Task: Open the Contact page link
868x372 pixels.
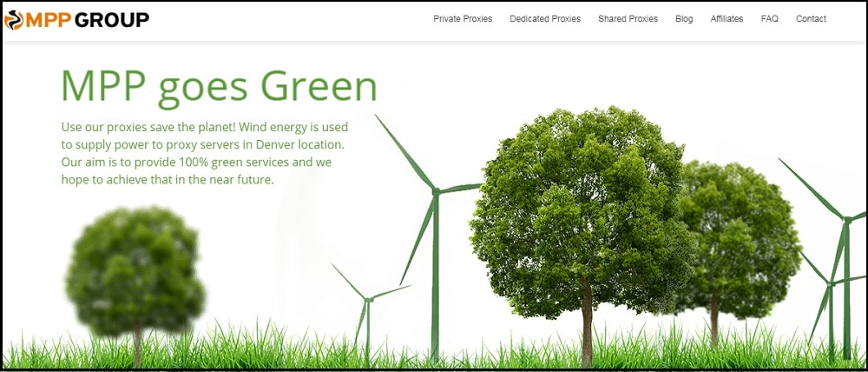Action: (x=811, y=19)
